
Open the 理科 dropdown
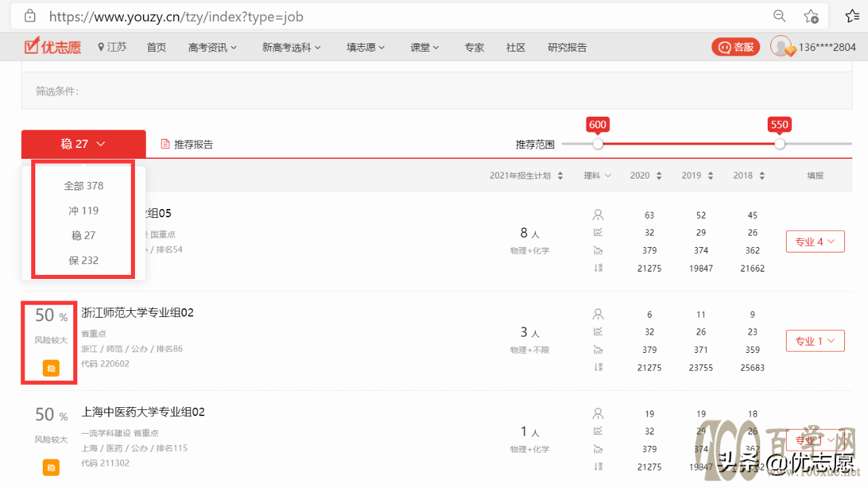click(597, 176)
